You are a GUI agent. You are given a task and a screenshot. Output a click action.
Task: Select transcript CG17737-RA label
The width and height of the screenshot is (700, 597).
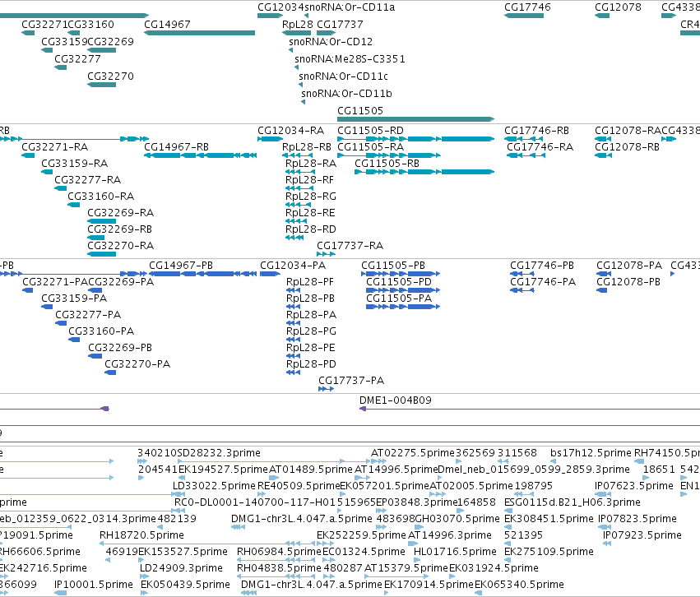350,245
